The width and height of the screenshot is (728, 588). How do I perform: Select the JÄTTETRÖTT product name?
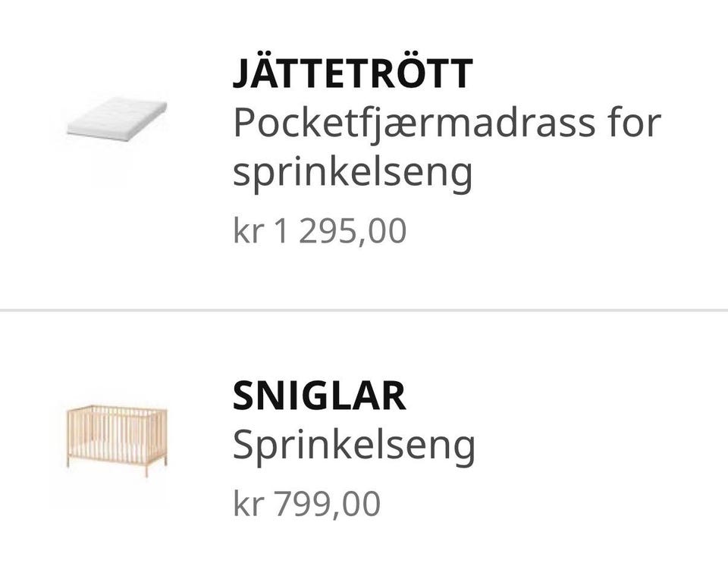(353, 73)
